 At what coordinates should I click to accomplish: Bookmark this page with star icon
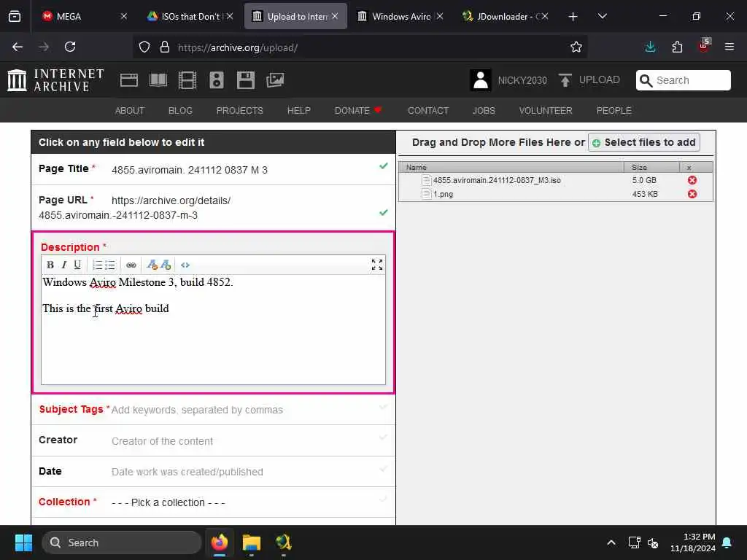coord(576,47)
